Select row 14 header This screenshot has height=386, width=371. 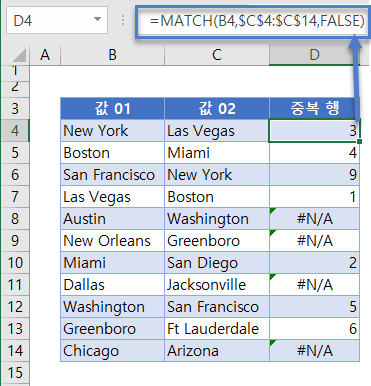click(15, 351)
